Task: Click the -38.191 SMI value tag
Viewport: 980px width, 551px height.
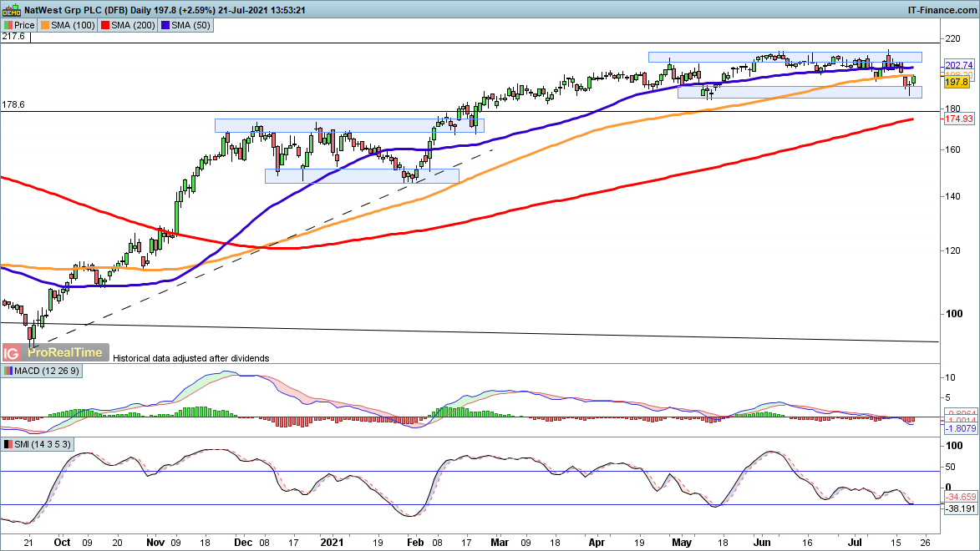Action: [960, 508]
